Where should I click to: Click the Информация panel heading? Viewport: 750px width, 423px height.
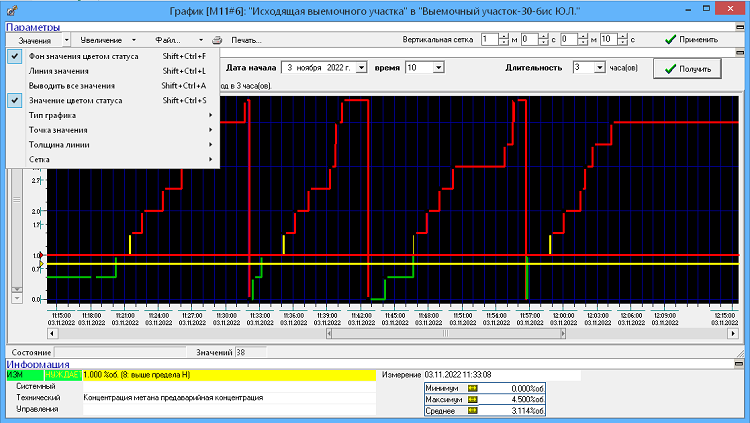point(38,364)
